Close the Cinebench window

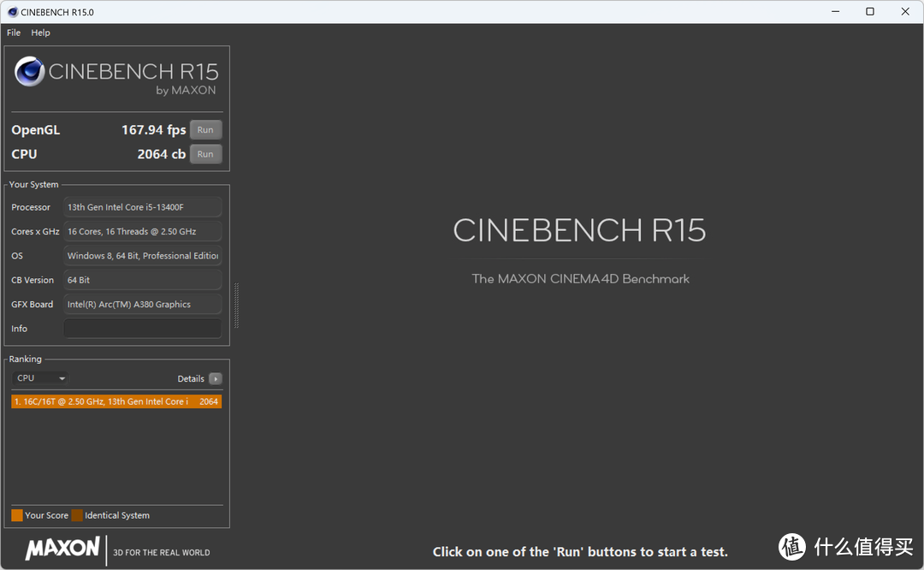point(905,12)
